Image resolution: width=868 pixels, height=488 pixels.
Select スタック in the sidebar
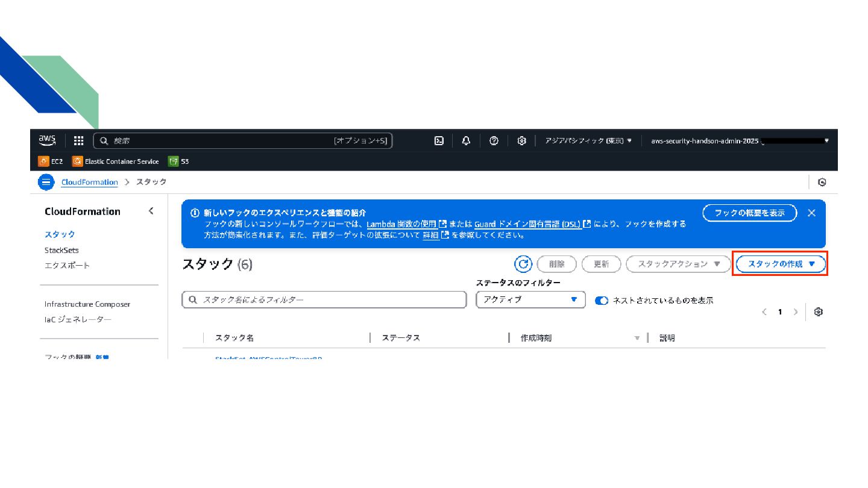click(x=60, y=234)
